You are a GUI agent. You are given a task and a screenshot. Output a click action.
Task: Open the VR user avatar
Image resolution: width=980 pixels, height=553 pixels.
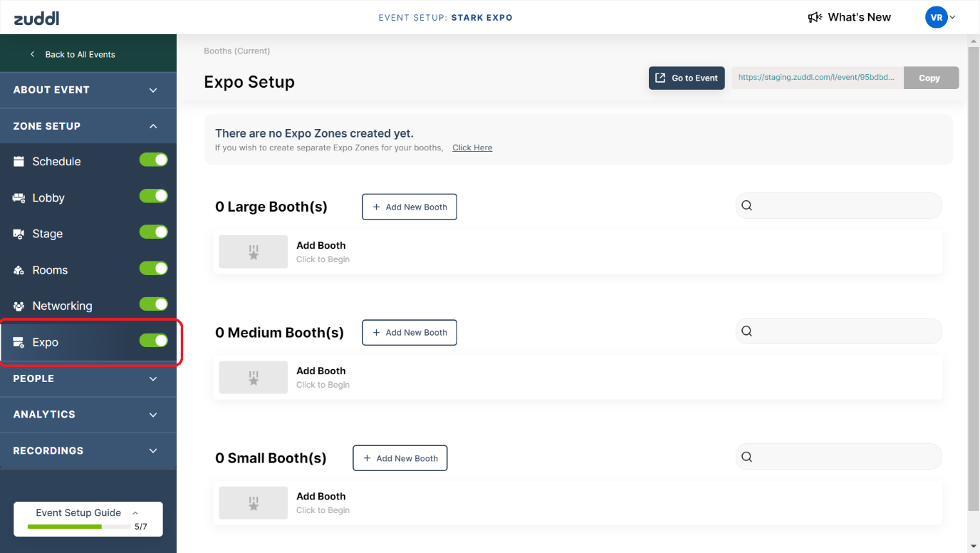click(x=936, y=17)
